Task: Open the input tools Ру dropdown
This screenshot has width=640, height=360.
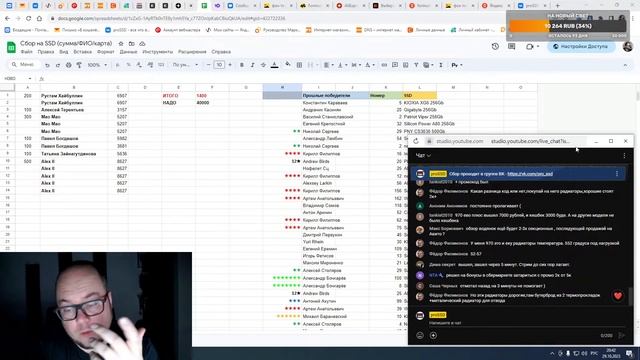Action: click(x=457, y=65)
